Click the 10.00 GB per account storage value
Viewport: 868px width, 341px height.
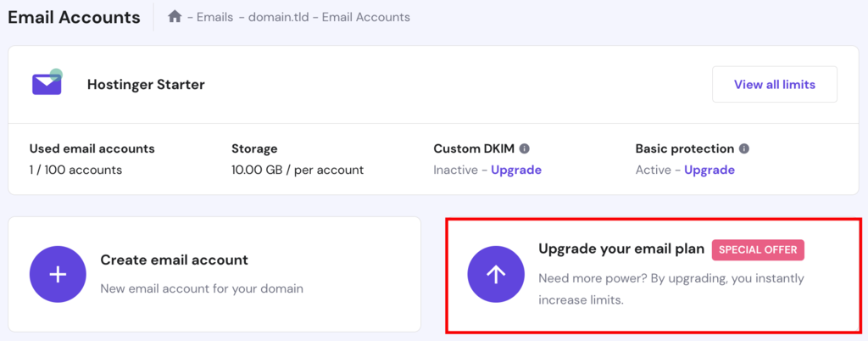[x=297, y=170]
